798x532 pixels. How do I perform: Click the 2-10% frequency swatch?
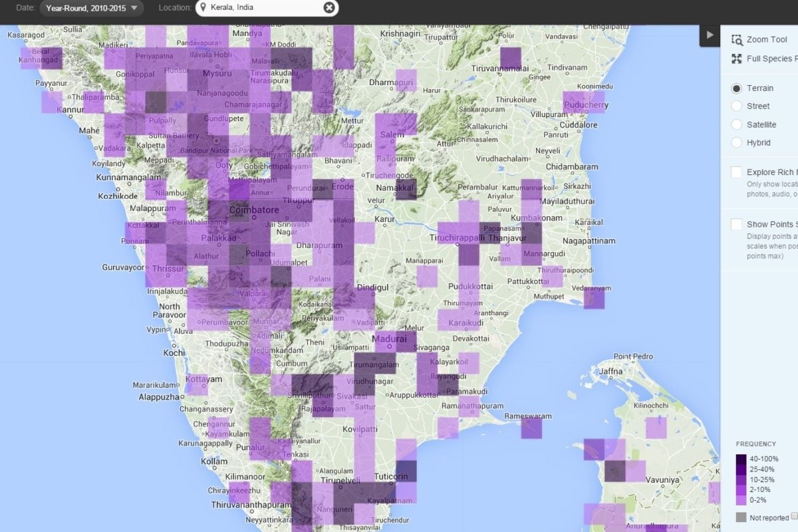point(741,490)
